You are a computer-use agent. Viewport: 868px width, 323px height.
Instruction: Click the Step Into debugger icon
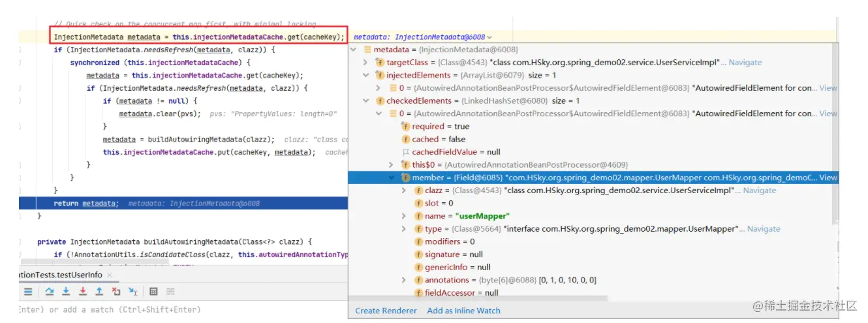(x=66, y=292)
